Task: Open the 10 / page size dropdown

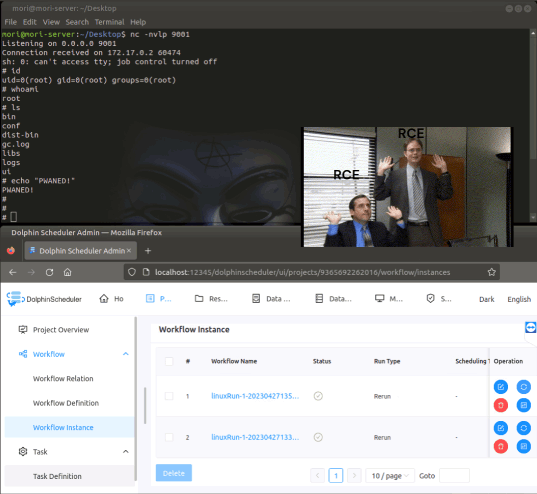Action: click(390, 476)
